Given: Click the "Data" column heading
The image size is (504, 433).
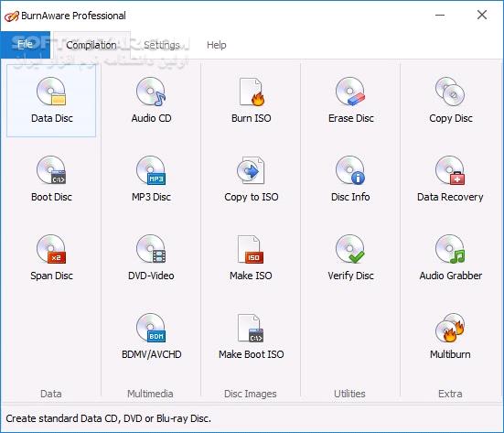Looking at the screenshot, I should [51, 394].
